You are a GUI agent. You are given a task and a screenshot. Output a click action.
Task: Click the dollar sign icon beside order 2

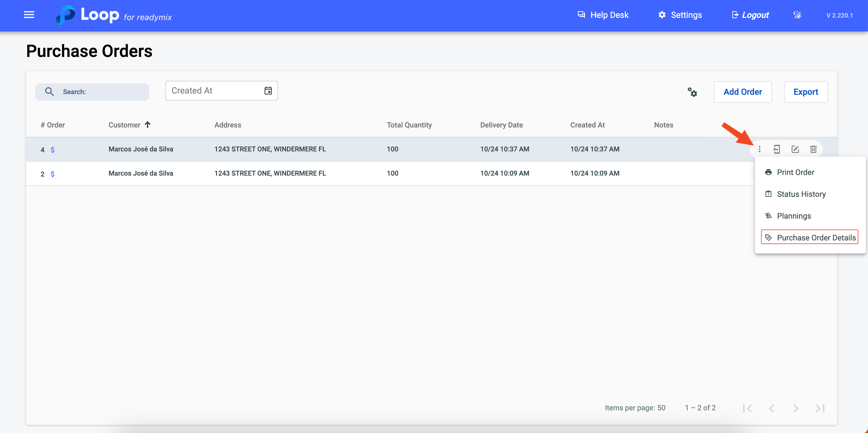(x=52, y=174)
